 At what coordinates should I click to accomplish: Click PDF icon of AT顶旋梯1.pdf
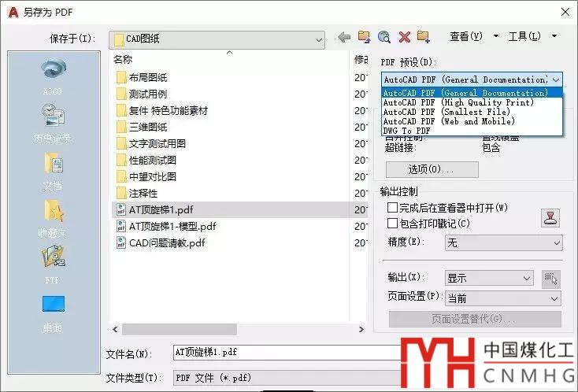pyautogui.click(x=121, y=209)
